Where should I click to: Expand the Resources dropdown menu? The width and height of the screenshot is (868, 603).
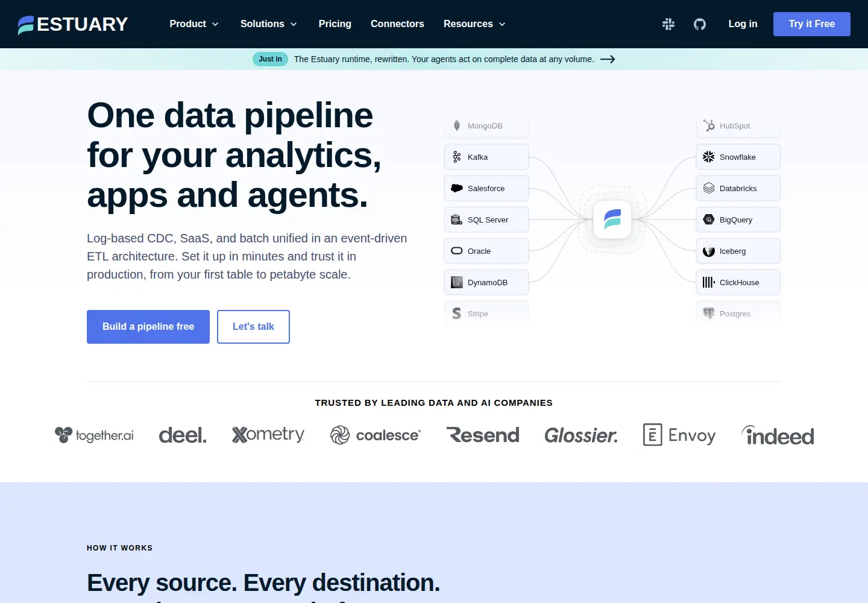pos(474,24)
